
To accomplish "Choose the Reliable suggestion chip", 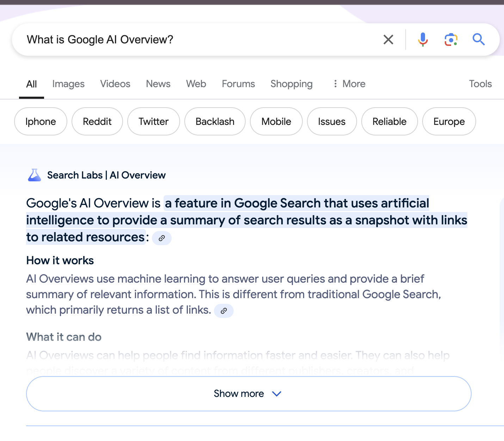I will [389, 121].
